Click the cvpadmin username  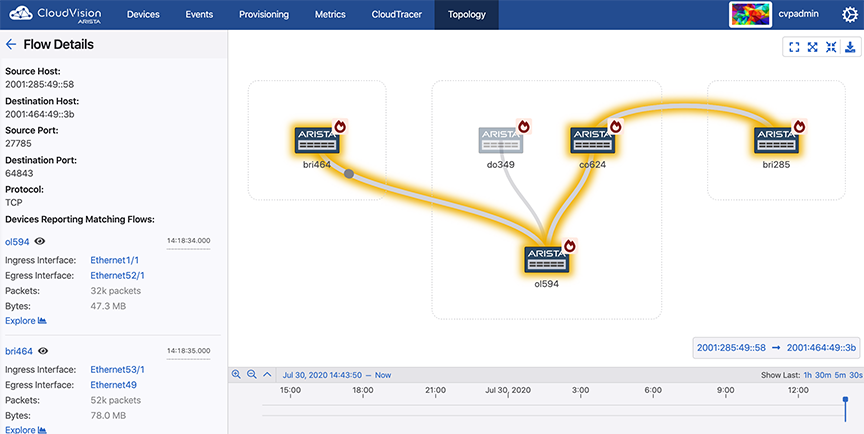tap(798, 14)
